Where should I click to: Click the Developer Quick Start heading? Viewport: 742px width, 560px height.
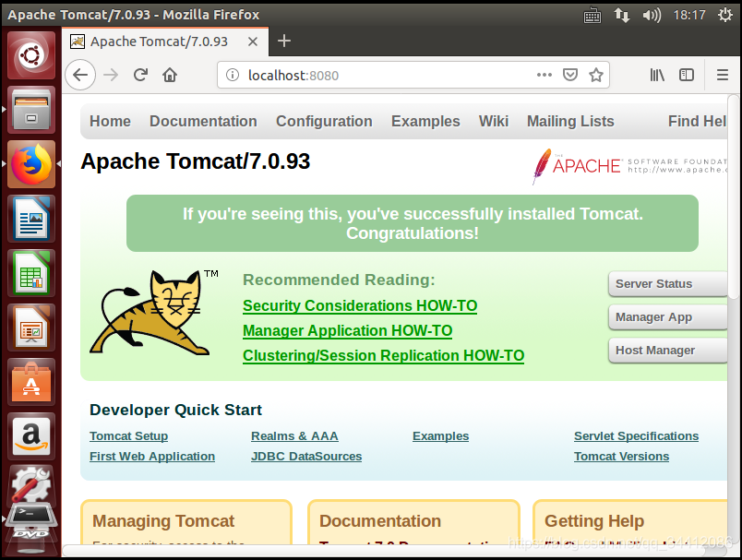tap(175, 410)
